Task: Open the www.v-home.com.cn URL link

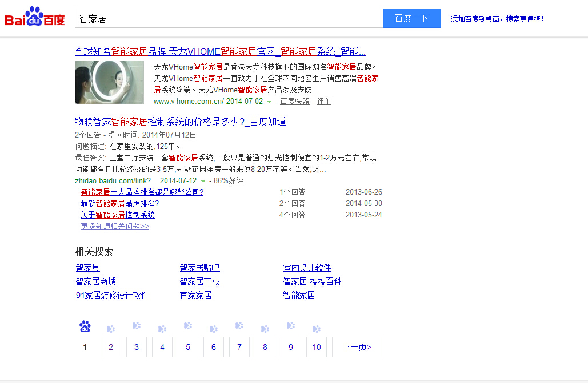Action: (x=189, y=101)
